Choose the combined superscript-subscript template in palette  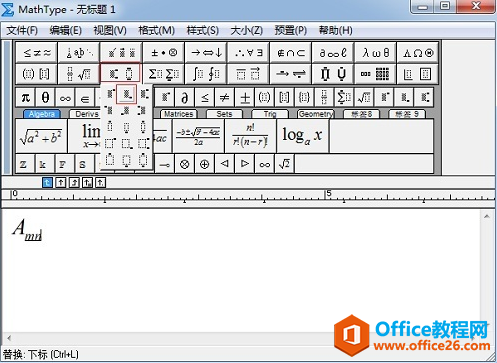point(144,94)
